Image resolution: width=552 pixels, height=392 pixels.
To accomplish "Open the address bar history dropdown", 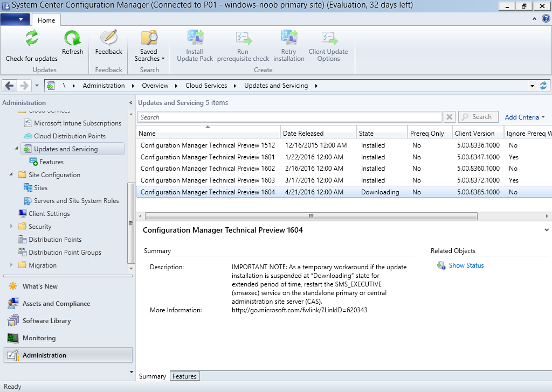I will coord(532,86).
